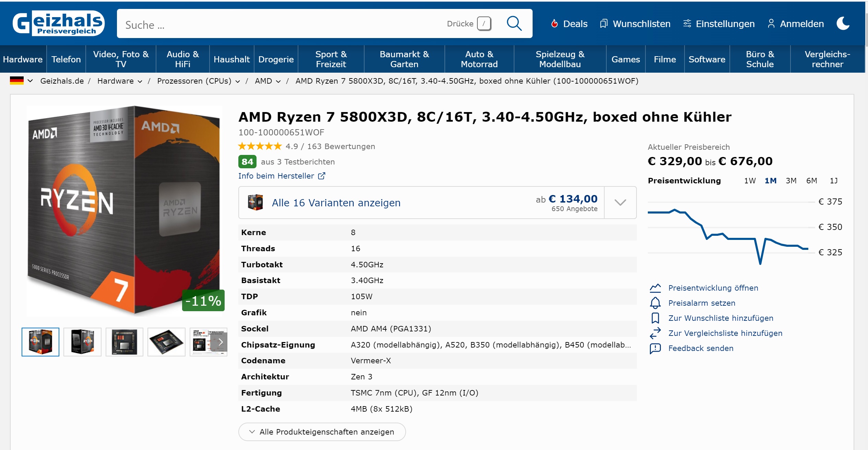
Task: Open Wunschlisten bookmark icon in header
Action: (x=603, y=24)
